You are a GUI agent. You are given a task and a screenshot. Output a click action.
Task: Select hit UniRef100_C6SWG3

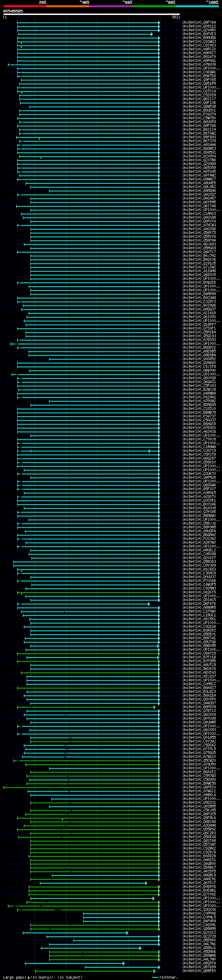pos(199,41)
